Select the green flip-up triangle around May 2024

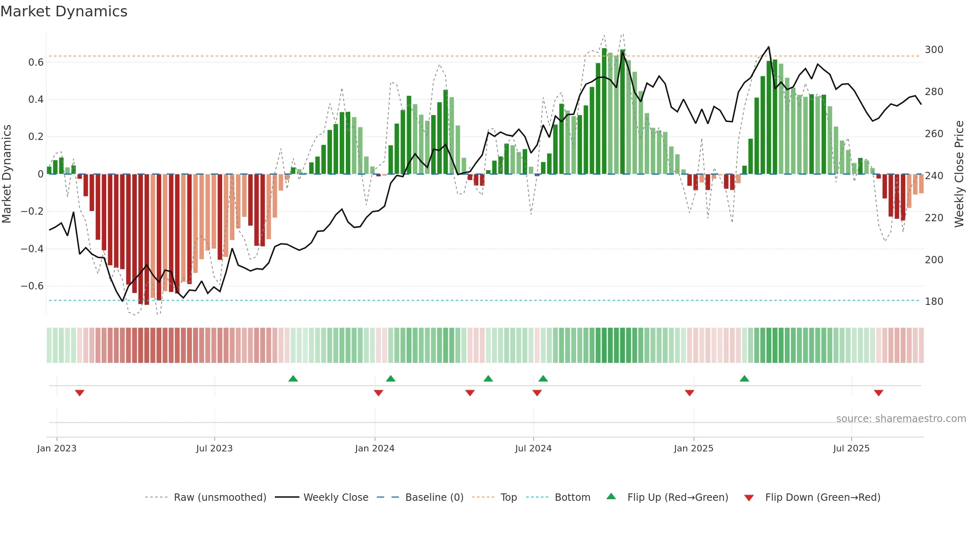tap(488, 378)
